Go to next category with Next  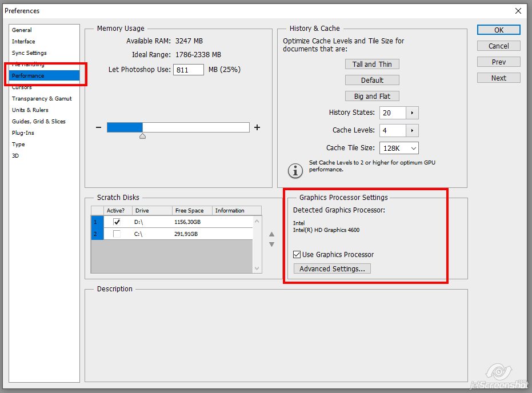click(x=498, y=78)
